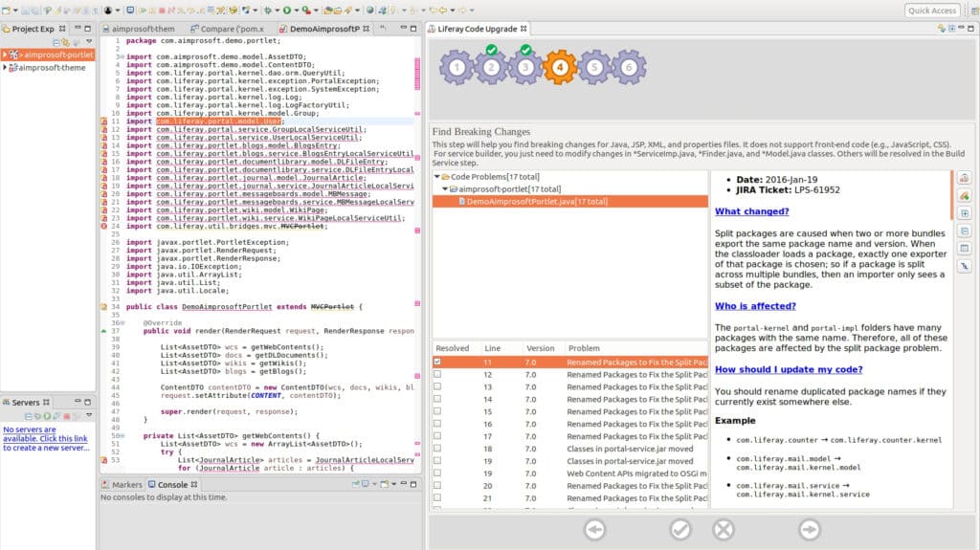
Task: Check the Resolved checkbox for line 14
Action: point(437,399)
